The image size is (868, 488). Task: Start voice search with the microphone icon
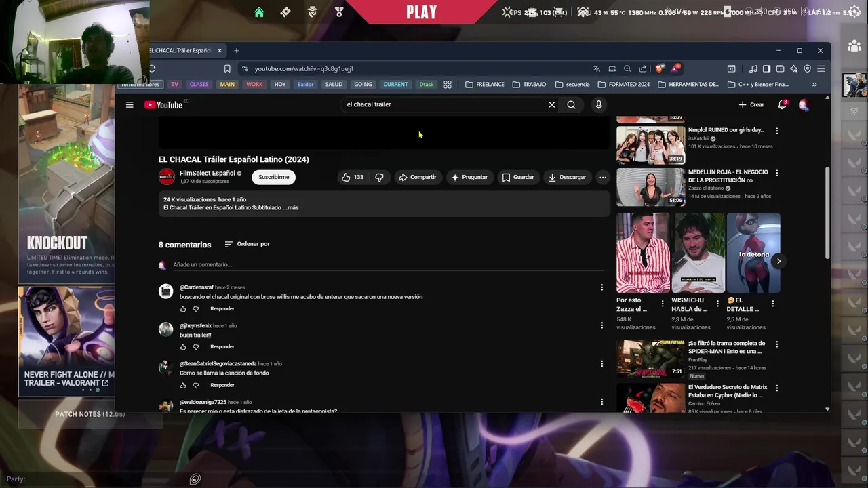pyautogui.click(x=599, y=105)
